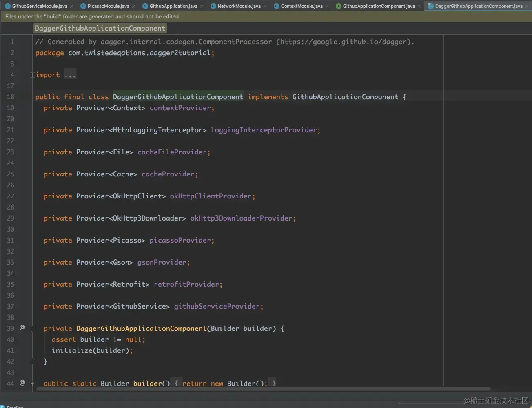Image resolution: width=532 pixels, height=408 pixels.
Task: Select DaggerGithubApplicationComponent.java tab
Action: tap(479, 6)
